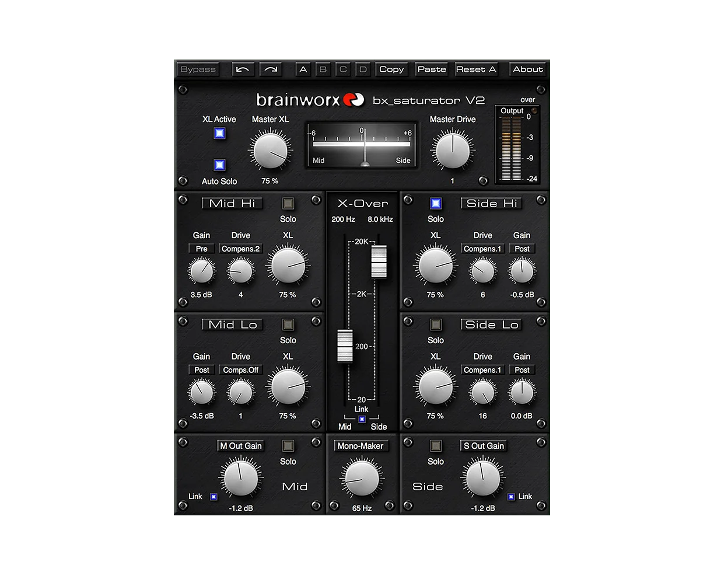The image size is (728, 572).
Task: Click the Mid Hi section label
Action: [232, 203]
